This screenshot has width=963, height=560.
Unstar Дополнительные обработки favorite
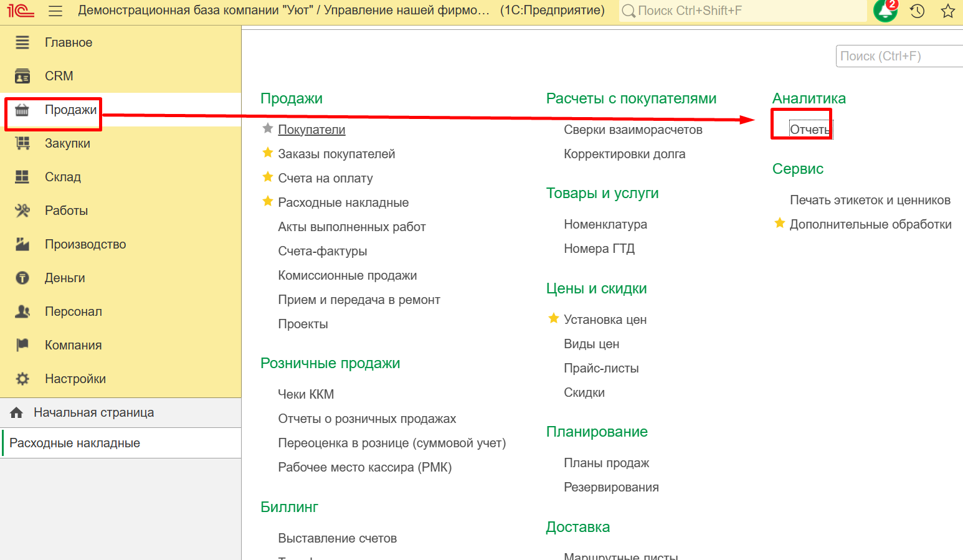click(779, 223)
